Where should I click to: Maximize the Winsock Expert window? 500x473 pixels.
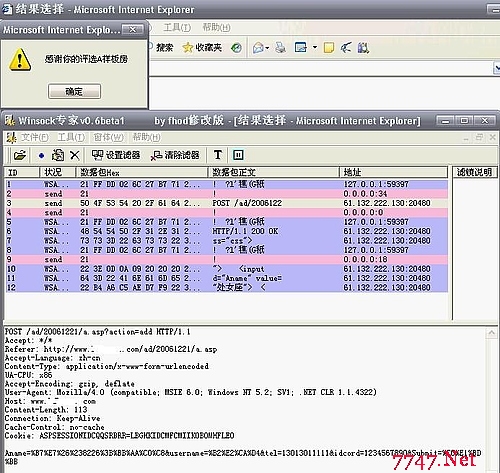(x=465, y=121)
